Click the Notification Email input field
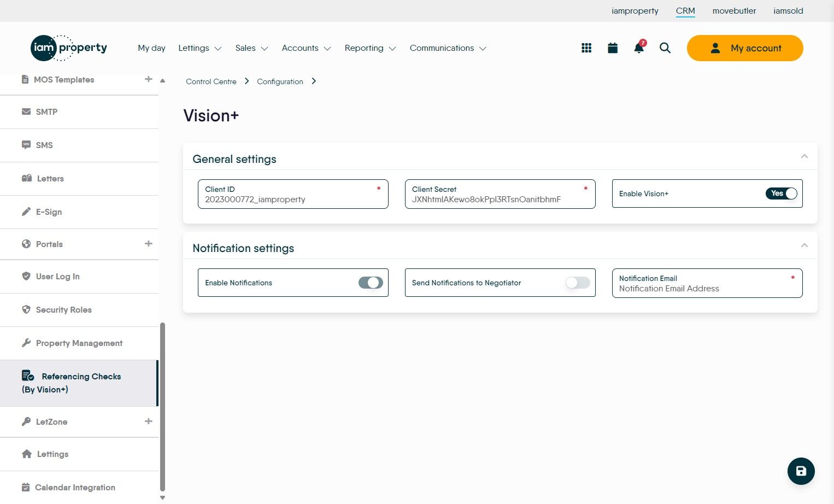 point(707,283)
